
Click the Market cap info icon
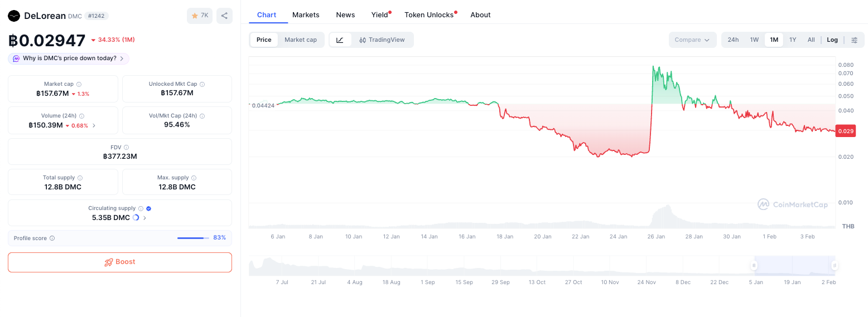coord(79,84)
